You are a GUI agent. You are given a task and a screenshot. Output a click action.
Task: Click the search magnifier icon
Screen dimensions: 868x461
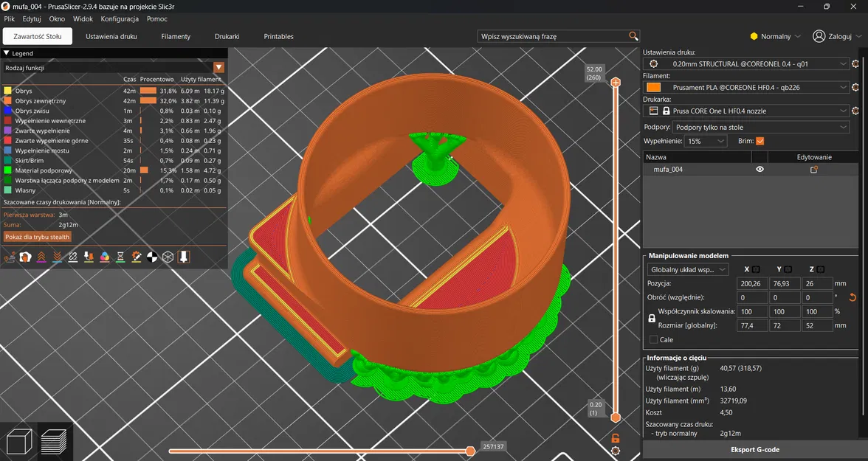(x=633, y=36)
